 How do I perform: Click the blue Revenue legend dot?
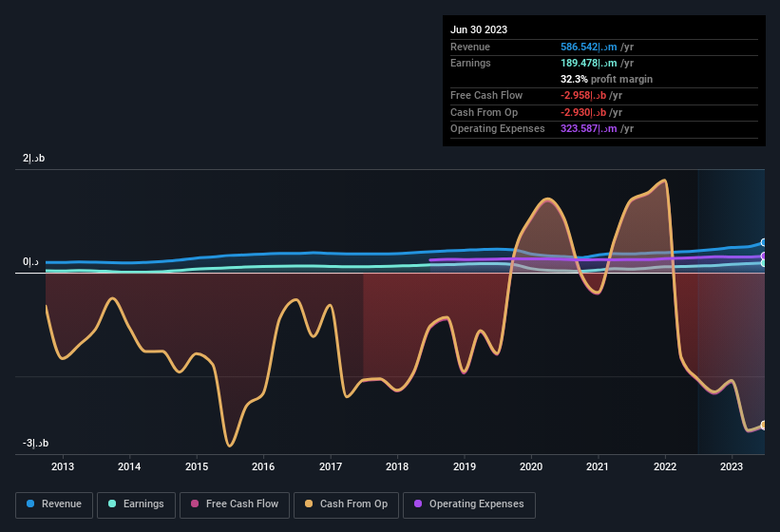pyautogui.click(x=31, y=503)
